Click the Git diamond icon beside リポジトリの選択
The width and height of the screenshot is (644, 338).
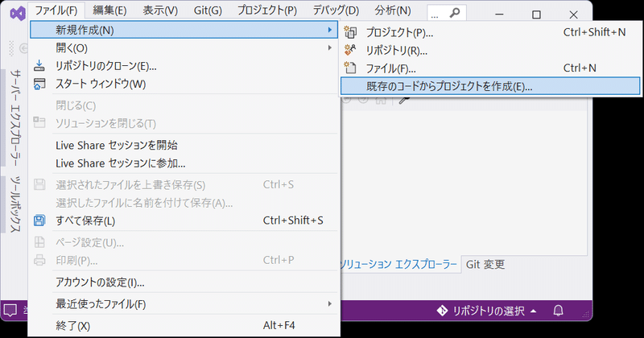click(x=442, y=311)
